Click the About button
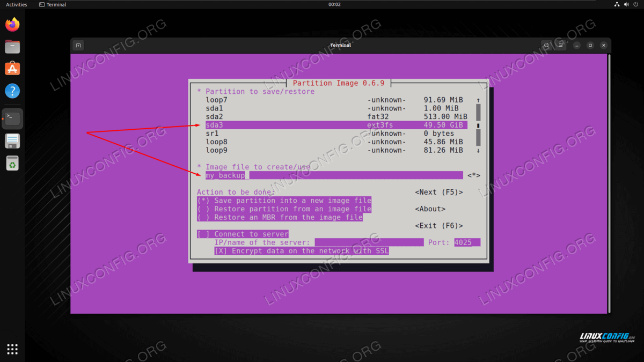 [x=430, y=209]
